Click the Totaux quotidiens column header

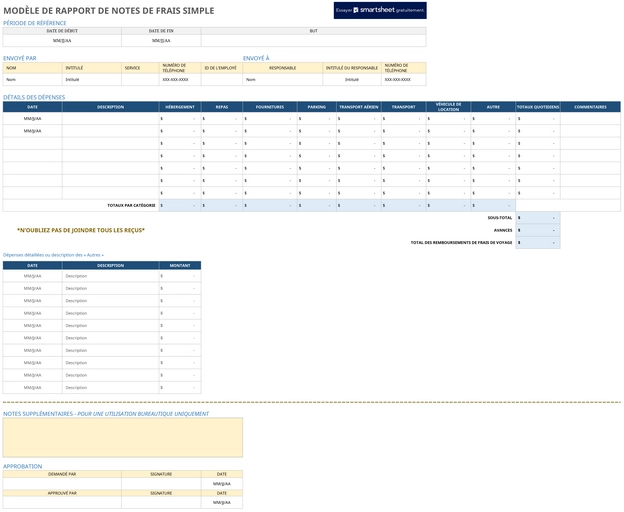click(x=538, y=107)
